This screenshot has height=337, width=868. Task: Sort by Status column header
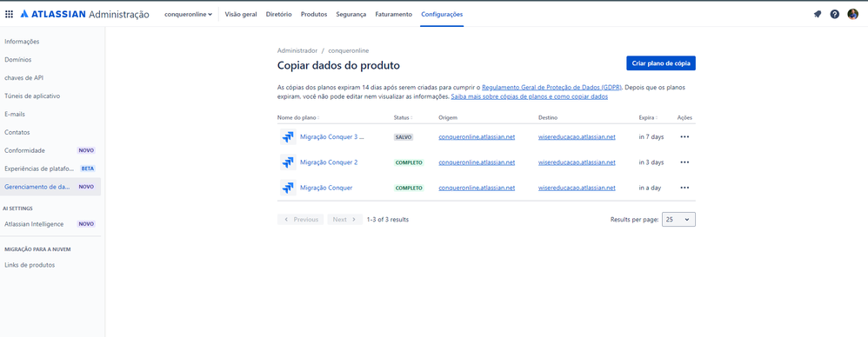coord(403,117)
